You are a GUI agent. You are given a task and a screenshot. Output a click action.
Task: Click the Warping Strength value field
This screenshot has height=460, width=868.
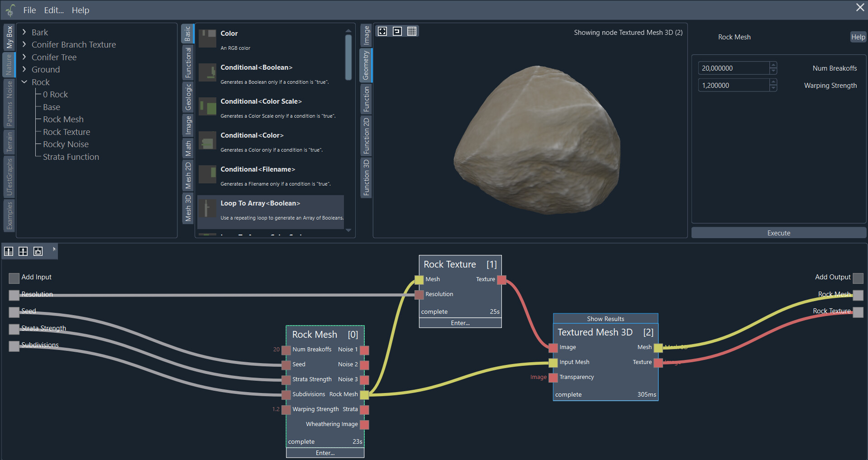point(733,85)
